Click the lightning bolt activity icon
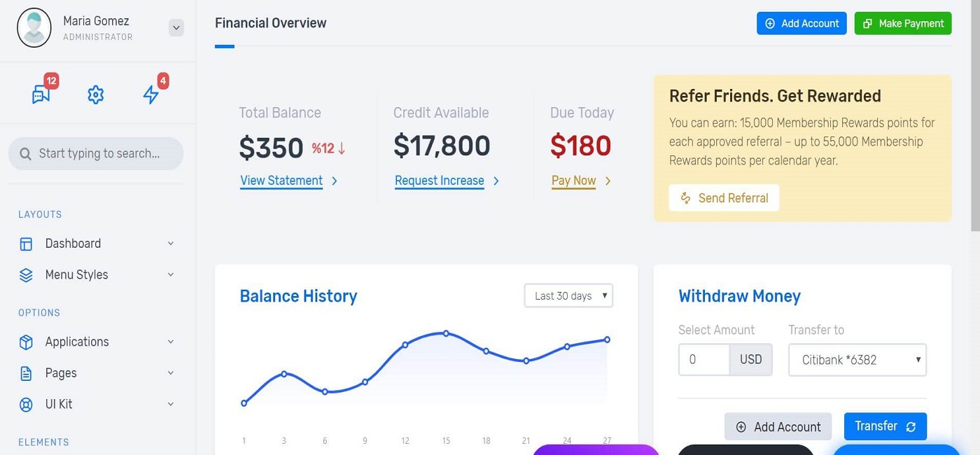The image size is (980, 455). [x=150, y=94]
